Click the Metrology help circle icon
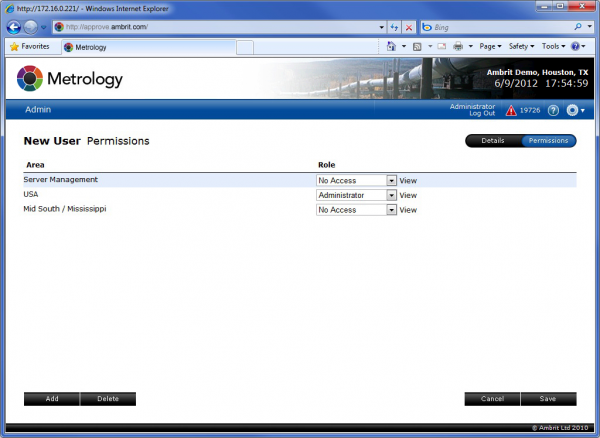Image resolution: width=600 pixels, height=438 pixels. coord(553,111)
